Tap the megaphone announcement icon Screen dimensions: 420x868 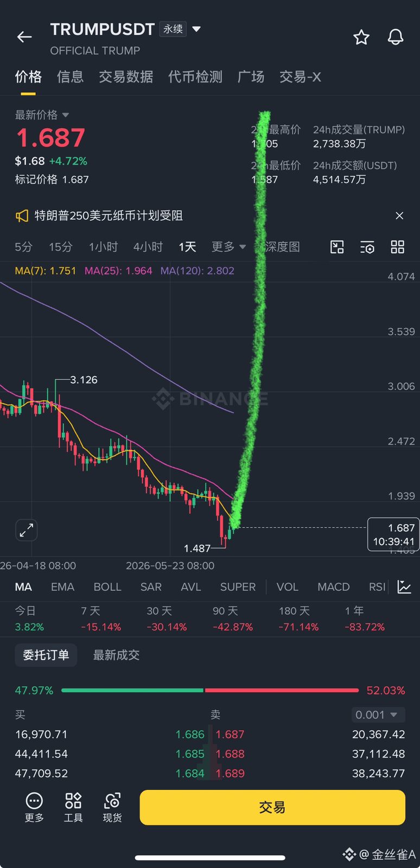pos(22,216)
